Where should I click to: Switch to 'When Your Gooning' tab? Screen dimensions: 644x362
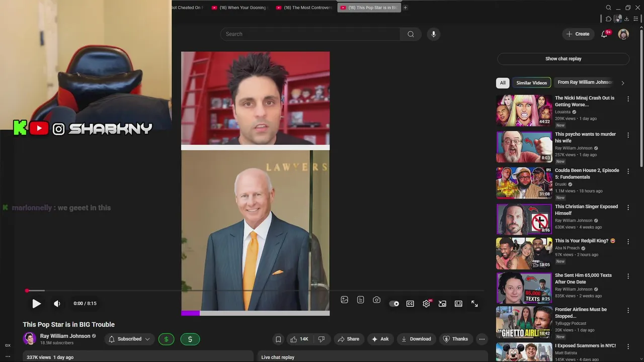(239, 8)
